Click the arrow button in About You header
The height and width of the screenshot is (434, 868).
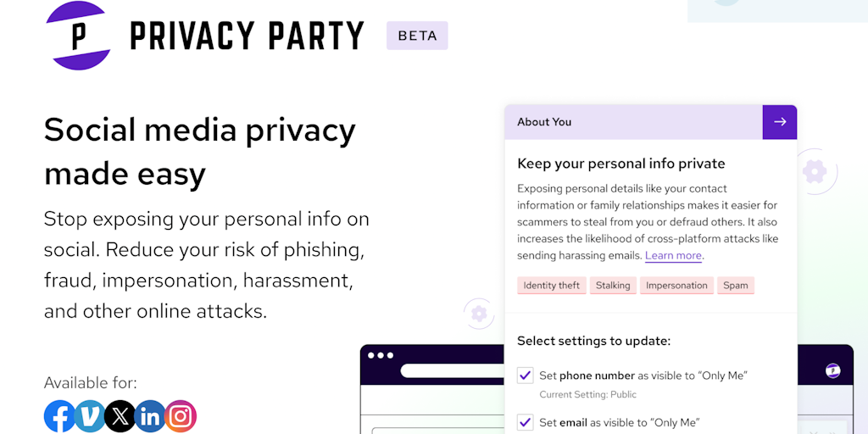(x=780, y=122)
